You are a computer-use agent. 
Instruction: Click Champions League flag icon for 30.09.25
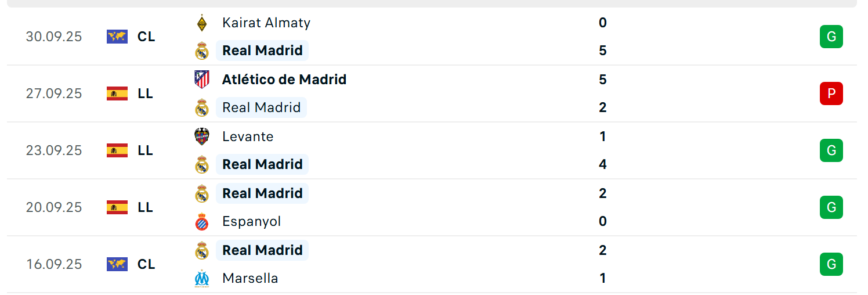[x=117, y=37]
